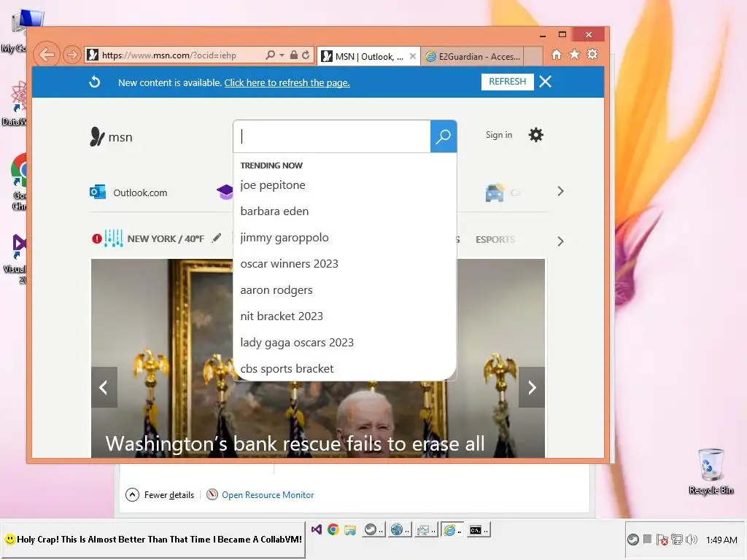Click the Sign in link
747x560 pixels.
(x=499, y=135)
